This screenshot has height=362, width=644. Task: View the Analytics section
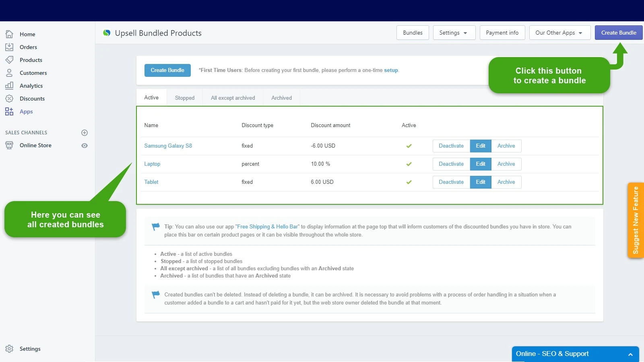[31, 86]
